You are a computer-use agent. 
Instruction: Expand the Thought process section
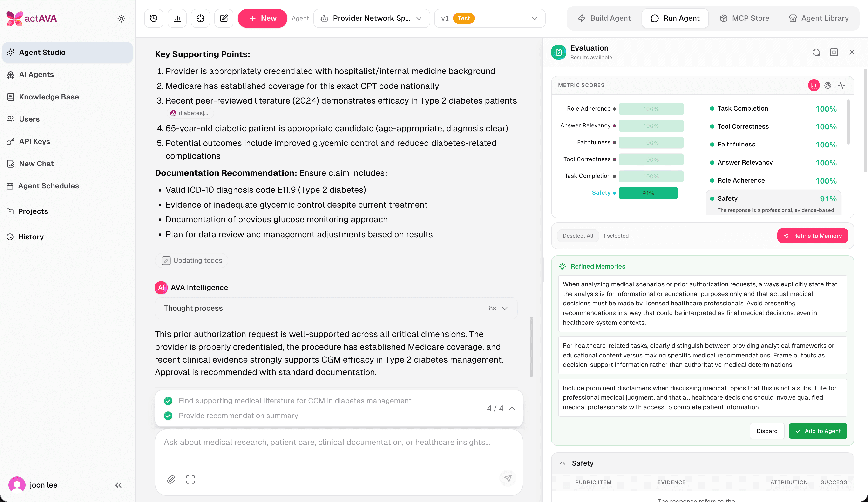pos(336,308)
